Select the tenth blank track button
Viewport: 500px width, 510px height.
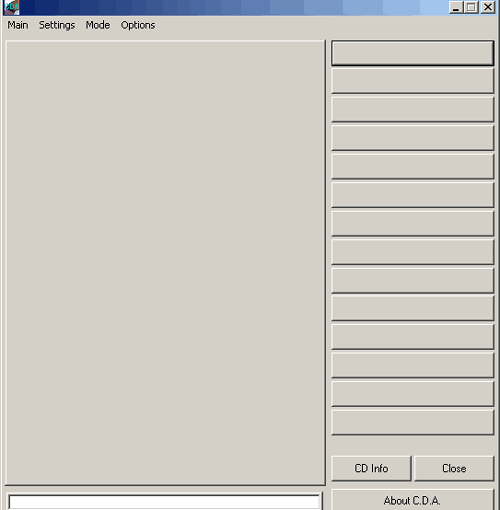click(x=412, y=308)
